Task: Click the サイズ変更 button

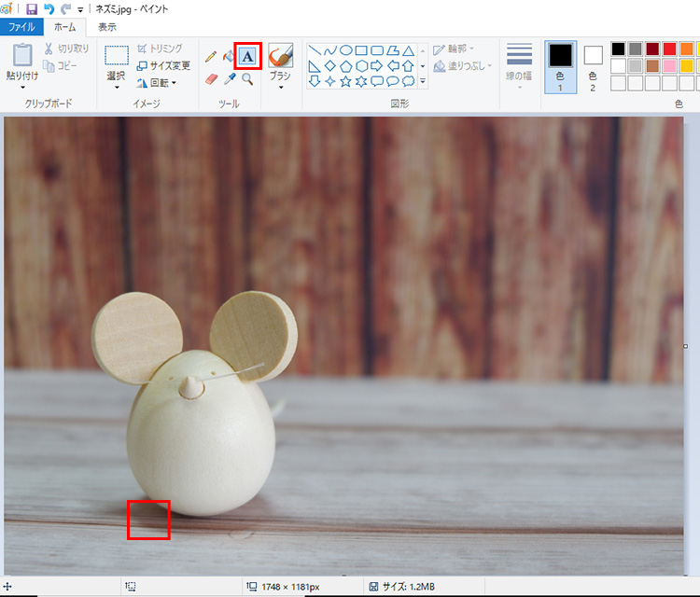Action: (163, 65)
